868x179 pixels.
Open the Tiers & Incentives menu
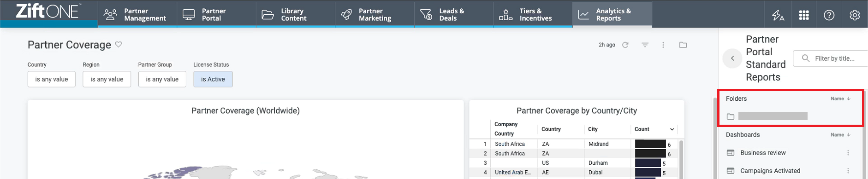click(533, 14)
